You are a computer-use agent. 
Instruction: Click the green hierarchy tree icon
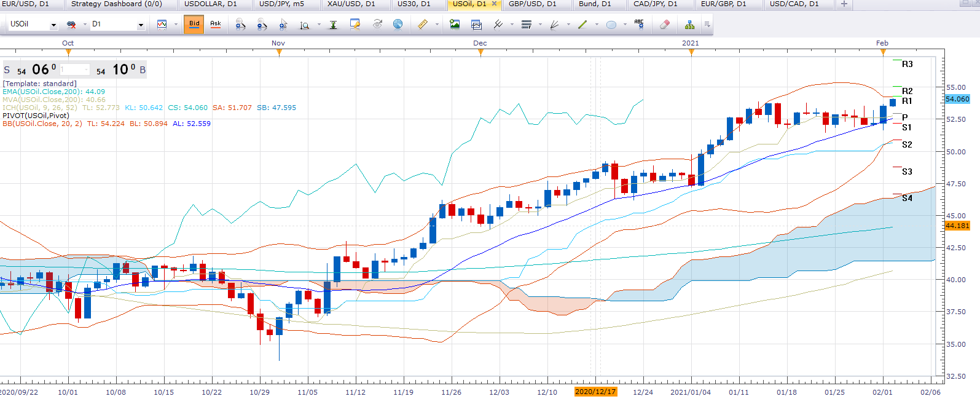point(690,25)
